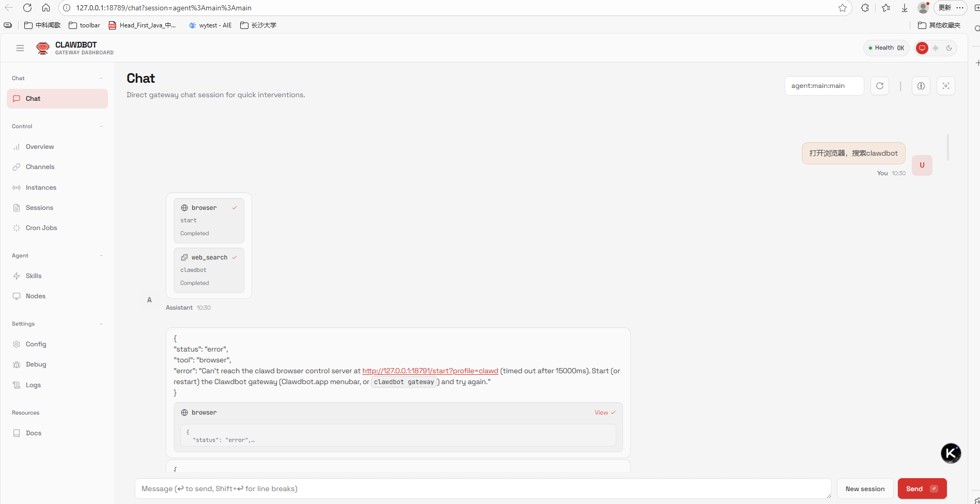The height and width of the screenshot is (504, 980).
Task: Open the web_search clawdbot tool card
Action: (x=209, y=270)
